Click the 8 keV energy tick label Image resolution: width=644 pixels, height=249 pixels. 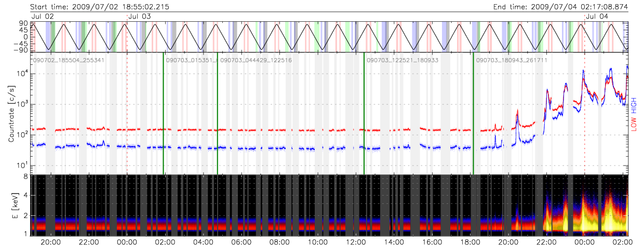[25, 177]
